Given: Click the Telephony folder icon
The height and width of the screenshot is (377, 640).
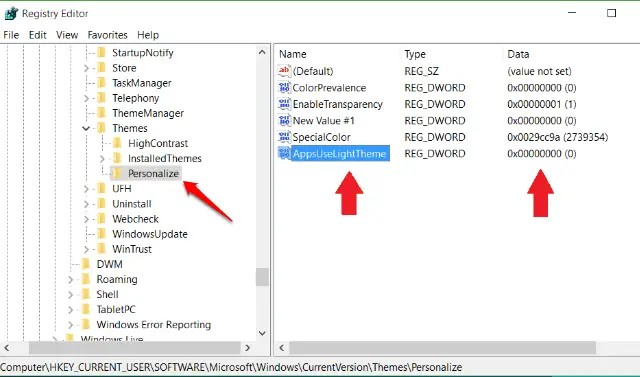Looking at the screenshot, I should click(x=102, y=98).
